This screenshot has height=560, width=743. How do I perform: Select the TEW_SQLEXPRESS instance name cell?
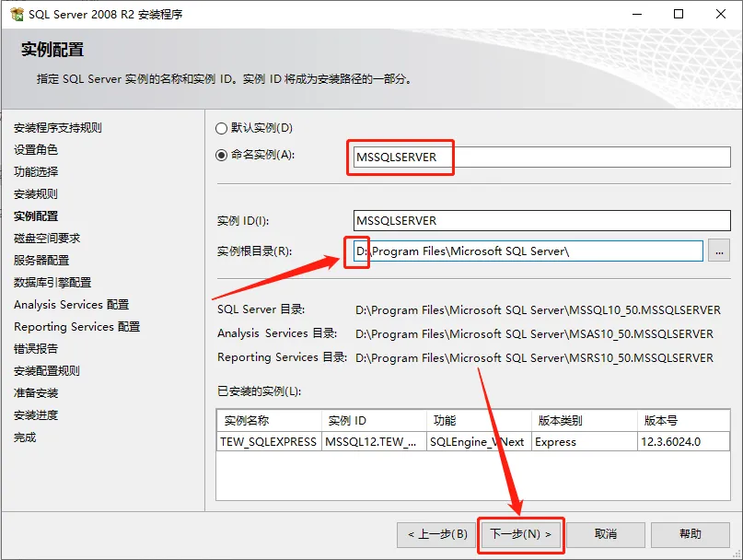268,442
